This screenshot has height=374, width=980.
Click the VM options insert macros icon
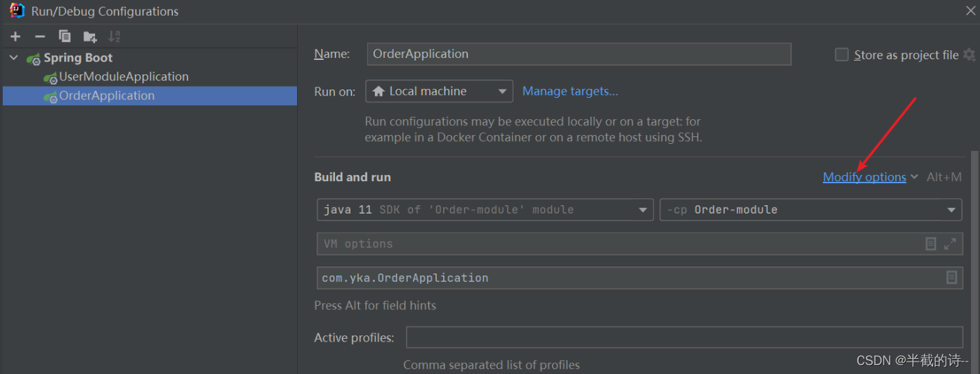930,244
